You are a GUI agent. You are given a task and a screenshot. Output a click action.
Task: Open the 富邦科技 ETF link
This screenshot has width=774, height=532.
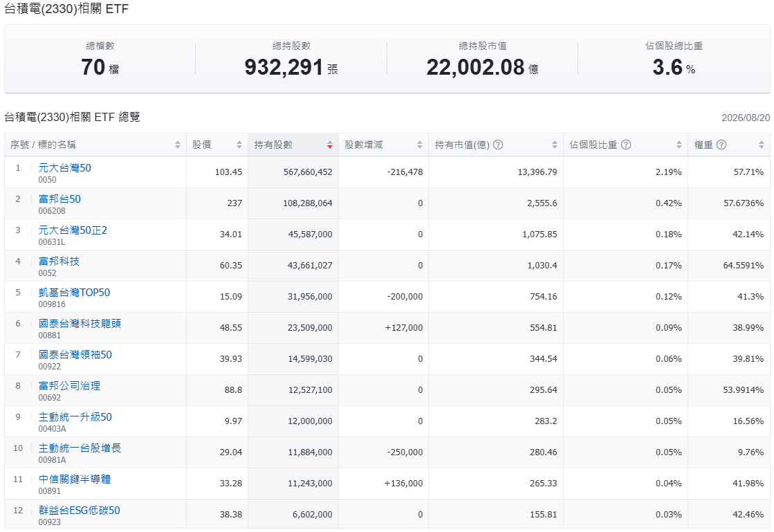pyautogui.click(x=59, y=261)
